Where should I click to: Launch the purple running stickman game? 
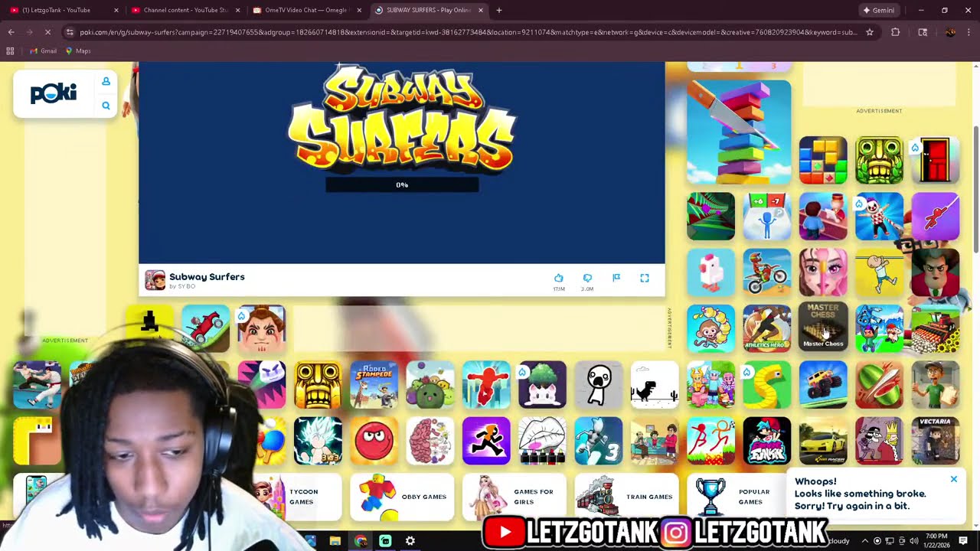[x=486, y=441]
